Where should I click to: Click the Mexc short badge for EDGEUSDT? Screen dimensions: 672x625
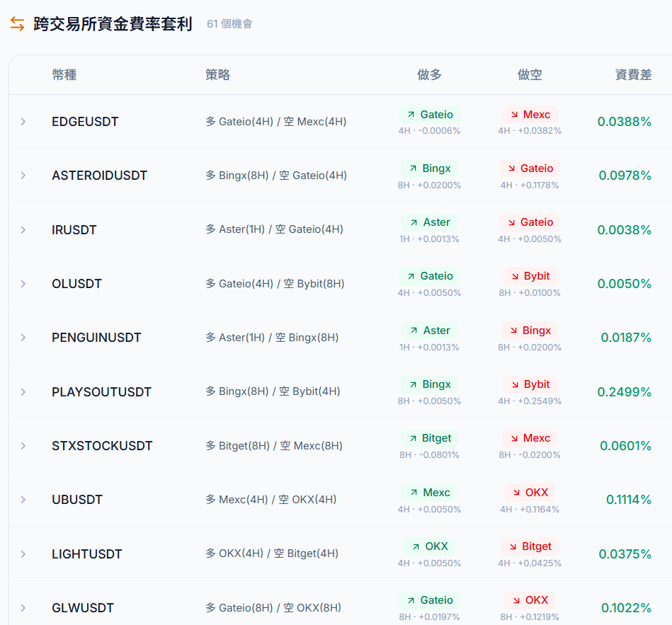click(x=530, y=115)
